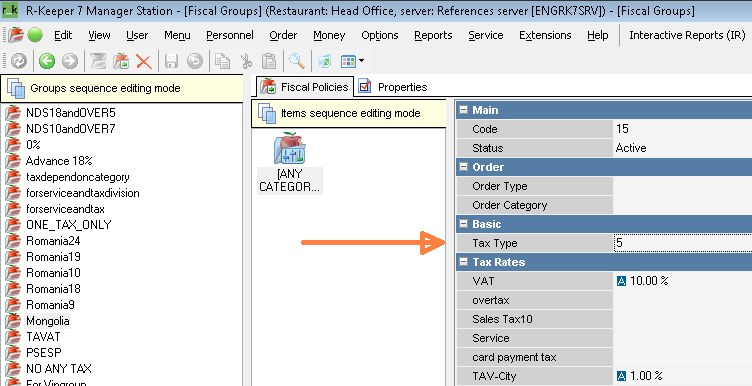Select the Advance 18% group
The width and height of the screenshot is (752, 386).
(x=59, y=161)
